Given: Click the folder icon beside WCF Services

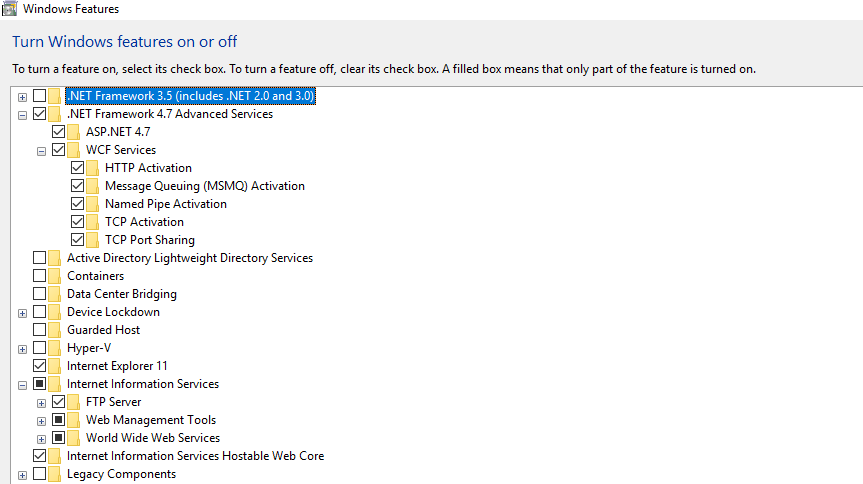Looking at the screenshot, I should click(x=73, y=150).
